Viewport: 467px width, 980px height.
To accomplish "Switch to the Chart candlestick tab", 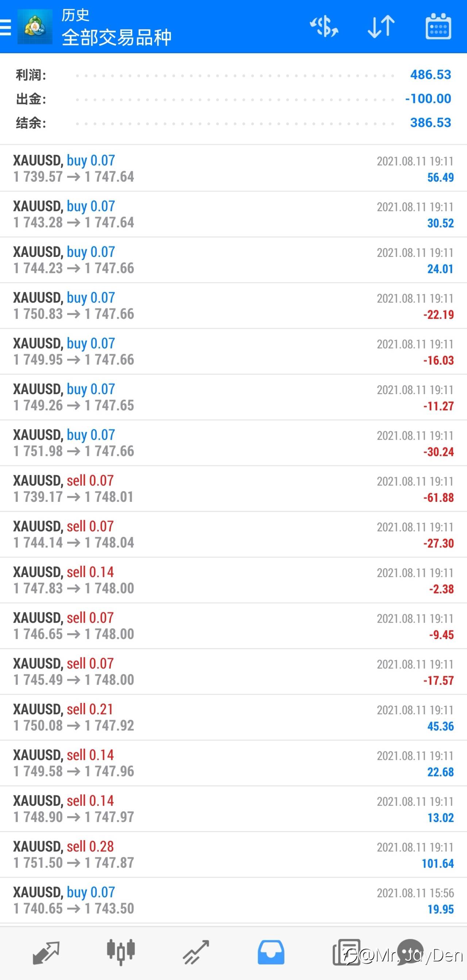I will pos(121,953).
